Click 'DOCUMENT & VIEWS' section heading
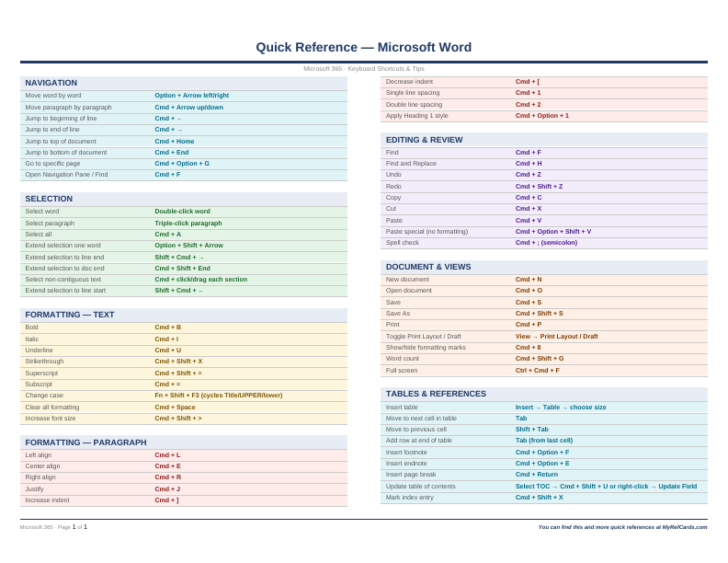This screenshot has width=728, height=563. click(428, 267)
